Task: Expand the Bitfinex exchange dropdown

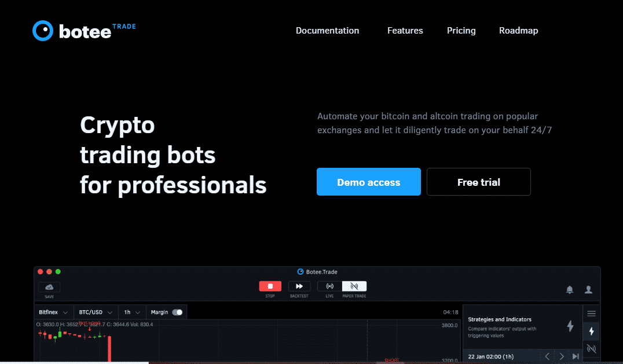Action: point(53,312)
